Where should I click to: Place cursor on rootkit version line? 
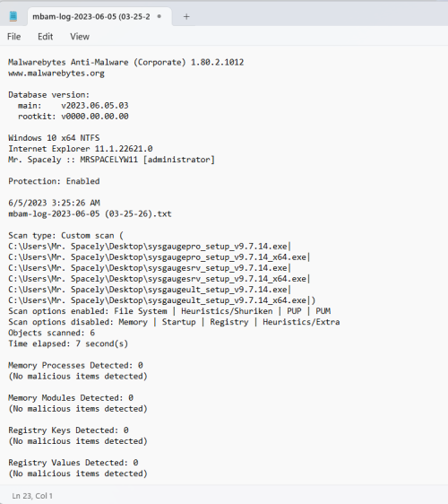pyautogui.click(x=73, y=117)
